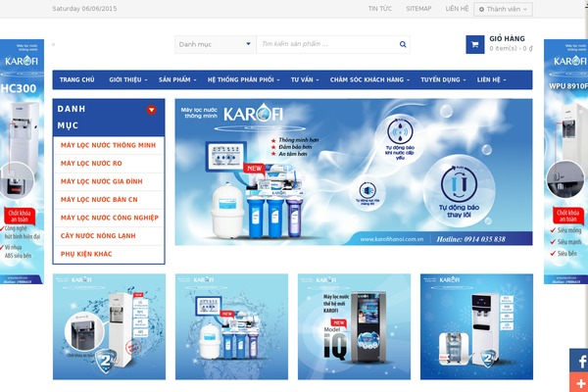Open the shopping cart icon
Image resolution: width=588 pixels, height=392 pixels.
474,45
